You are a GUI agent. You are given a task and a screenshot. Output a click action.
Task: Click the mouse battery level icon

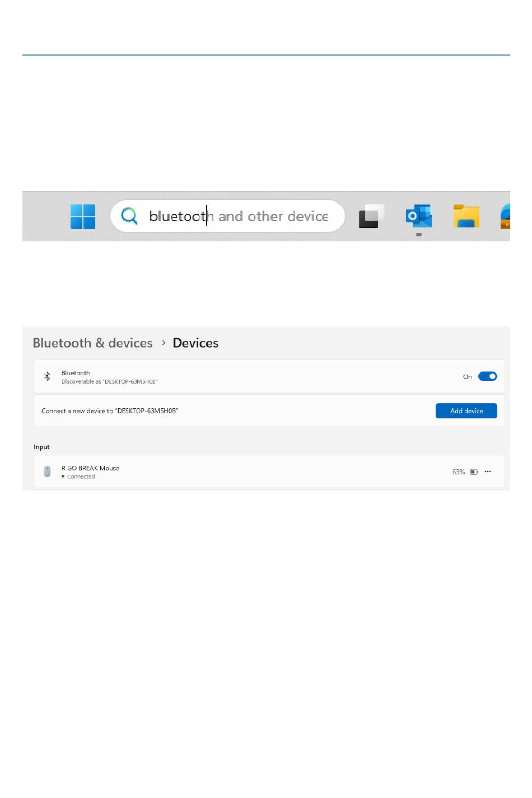(474, 472)
